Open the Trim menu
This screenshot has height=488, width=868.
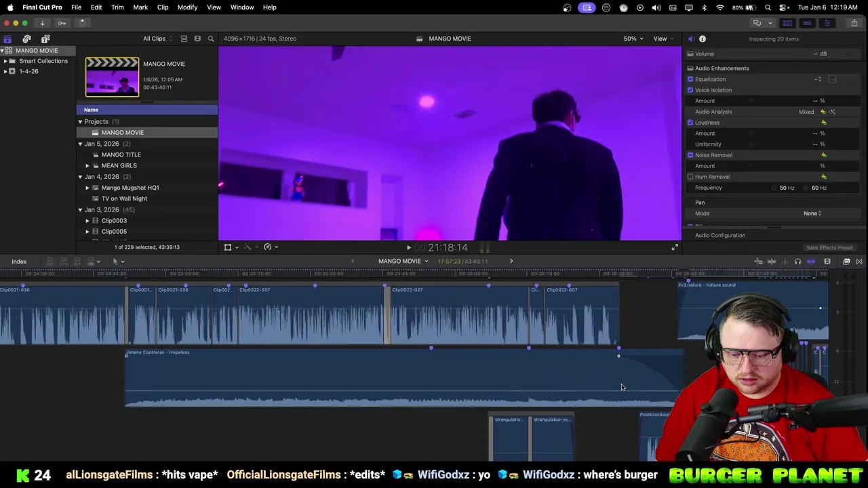(117, 7)
